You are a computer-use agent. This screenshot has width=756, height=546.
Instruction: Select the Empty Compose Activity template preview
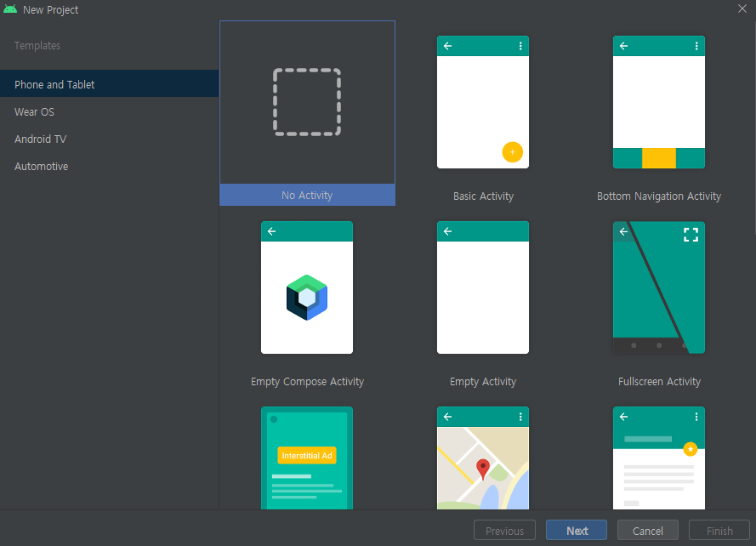point(307,287)
